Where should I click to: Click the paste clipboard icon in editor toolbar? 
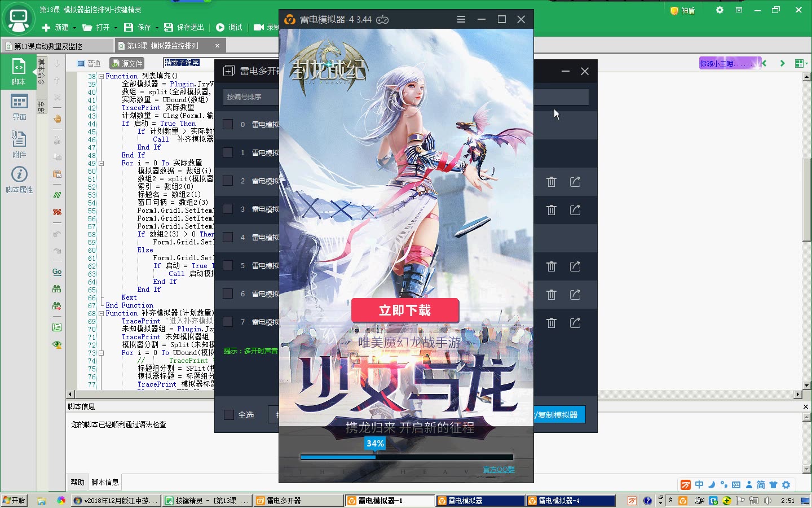pyautogui.click(x=57, y=174)
